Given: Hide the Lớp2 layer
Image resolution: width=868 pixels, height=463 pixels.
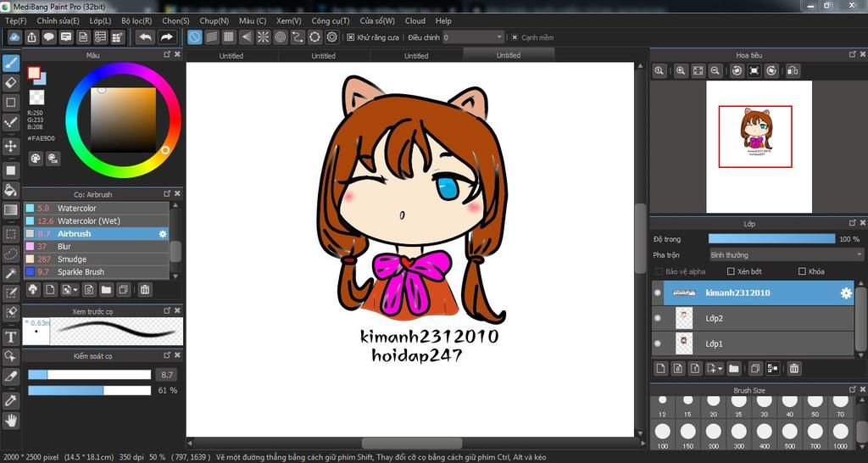Looking at the screenshot, I should point(658,319).
